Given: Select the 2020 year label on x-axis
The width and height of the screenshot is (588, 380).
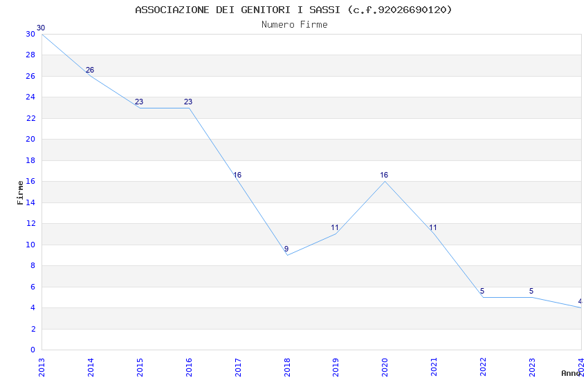Looking at the screenshot, I should click(x=385, y=368).
